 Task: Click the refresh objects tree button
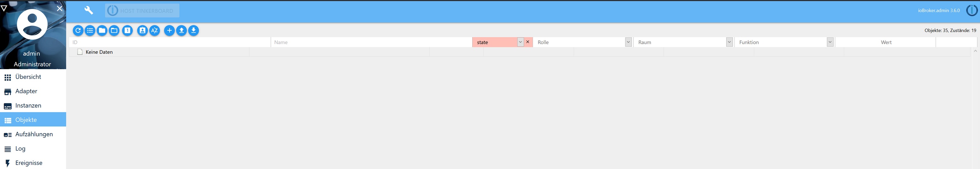78,30
